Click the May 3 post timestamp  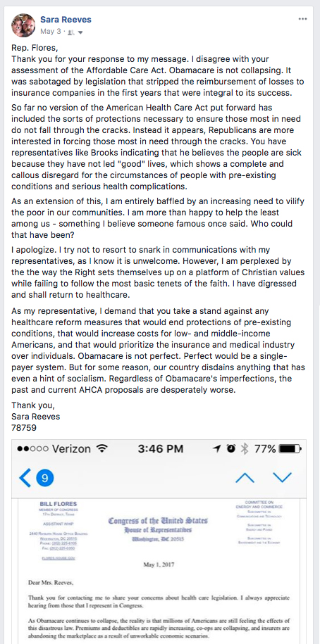click(x=48, y=31)
